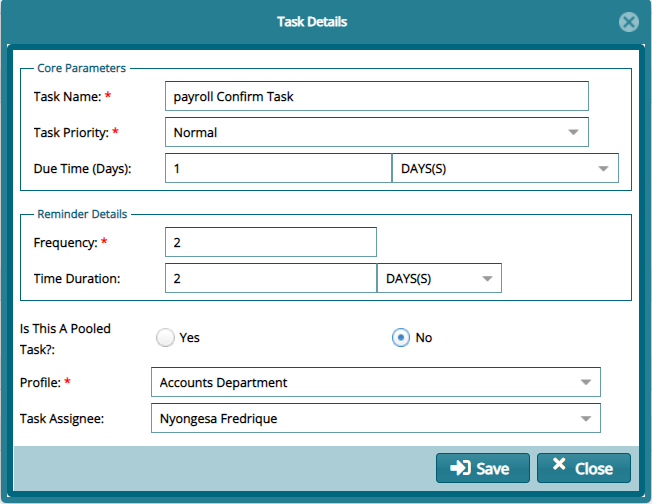This screenshot has height=504, width=652.
Task: Open the Time Duration DAYS(S) unit dropdown
Action: point(439,278)
